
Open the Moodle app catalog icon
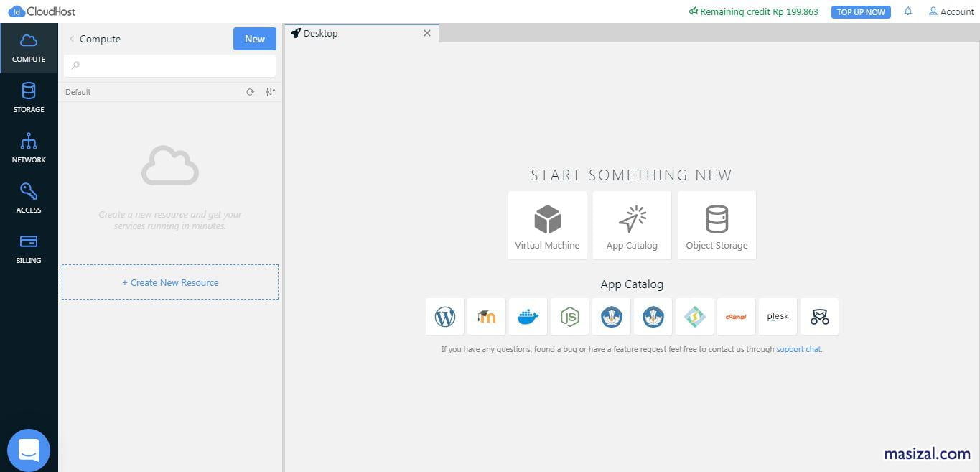[486, 316]
